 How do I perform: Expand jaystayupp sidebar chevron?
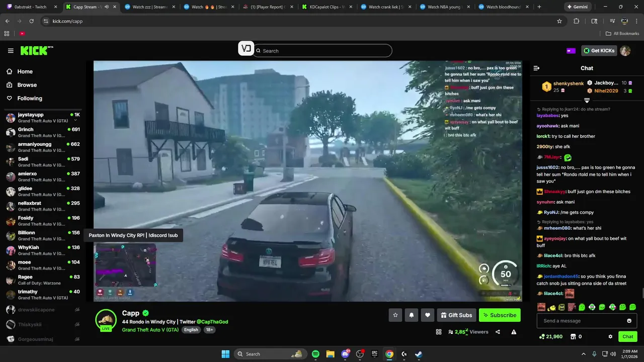coord(75,121)
